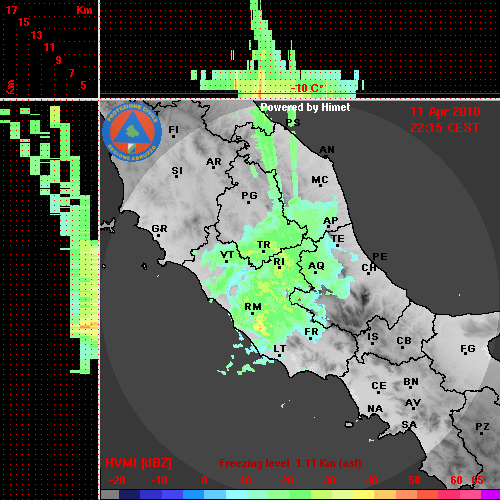Click the '13' altitude scale label
Image resolution: width=500 pixels, height=500 pixels.
[37, 35]
